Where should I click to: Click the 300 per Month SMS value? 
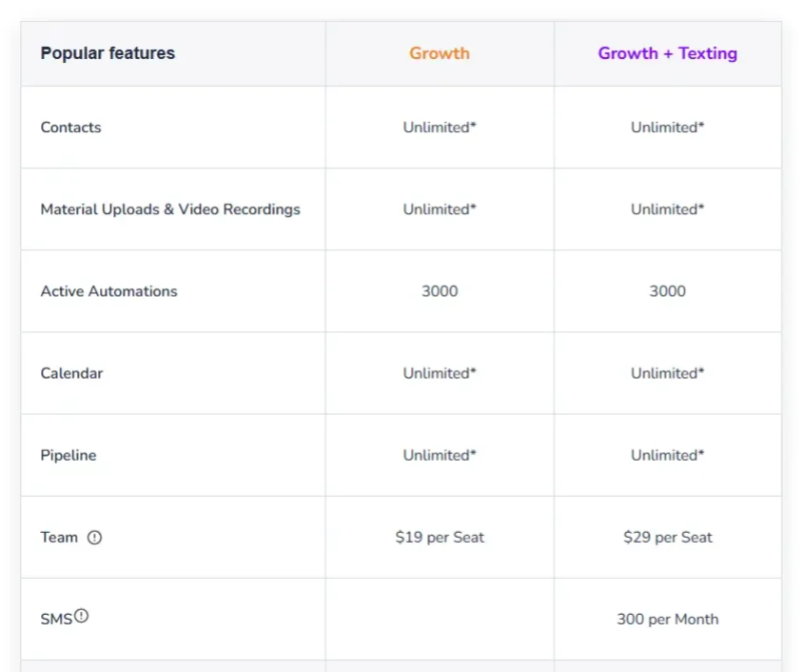click(667, 619)
